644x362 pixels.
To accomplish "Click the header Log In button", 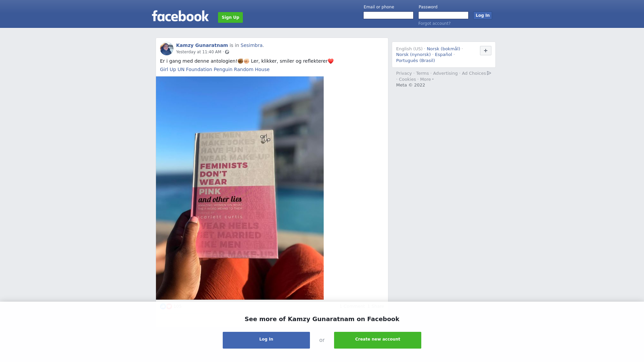I will coord(482,15).
